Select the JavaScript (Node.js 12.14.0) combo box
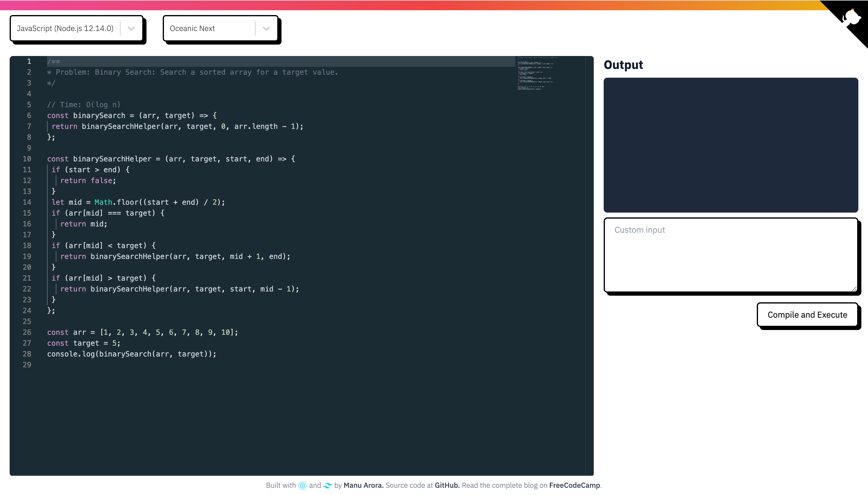Image resolution: width=868 pixels, height=495 pixels. [x=65, y=29]
